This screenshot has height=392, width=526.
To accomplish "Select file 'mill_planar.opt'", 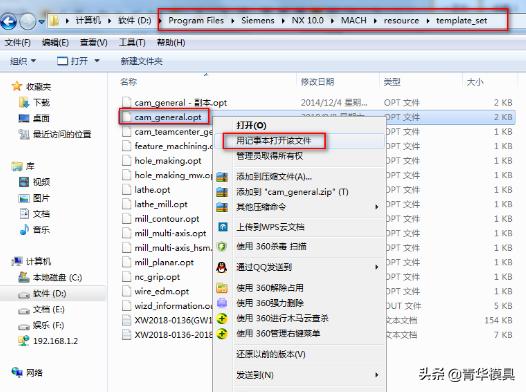I will pyautogui.click(x=158, y=262).
